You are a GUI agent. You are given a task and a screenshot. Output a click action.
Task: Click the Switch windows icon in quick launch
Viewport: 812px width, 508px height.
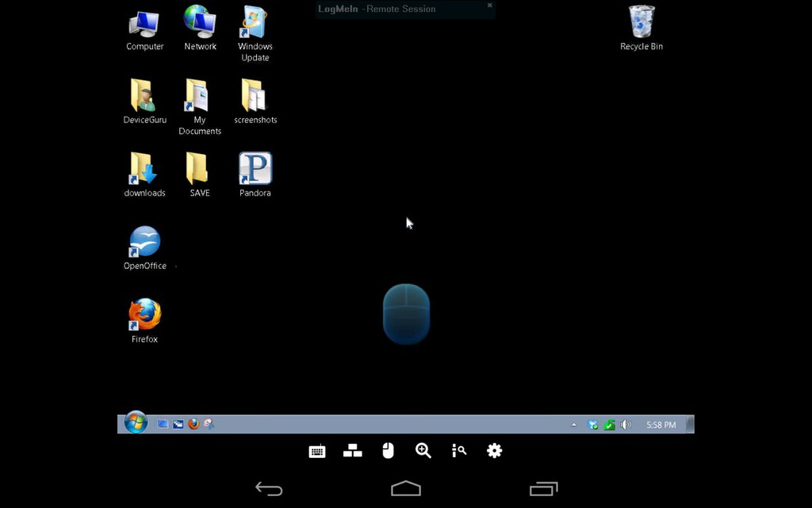click(178, 424)
